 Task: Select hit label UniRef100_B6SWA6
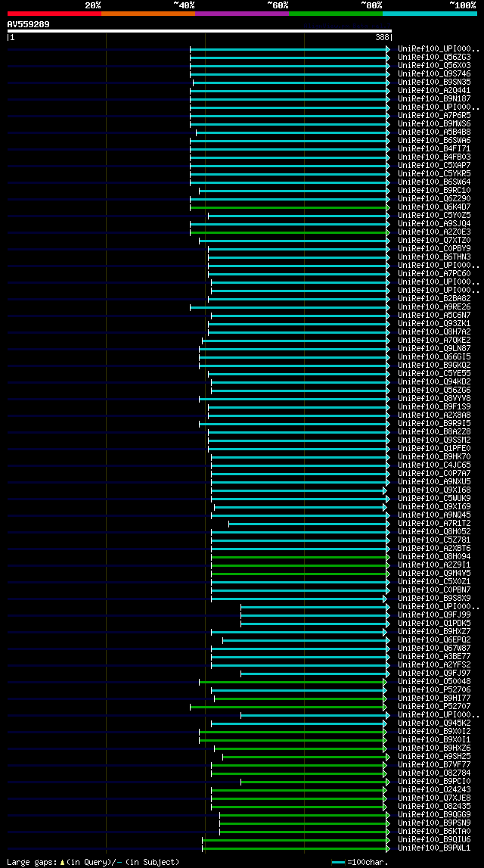click(434, 140)
